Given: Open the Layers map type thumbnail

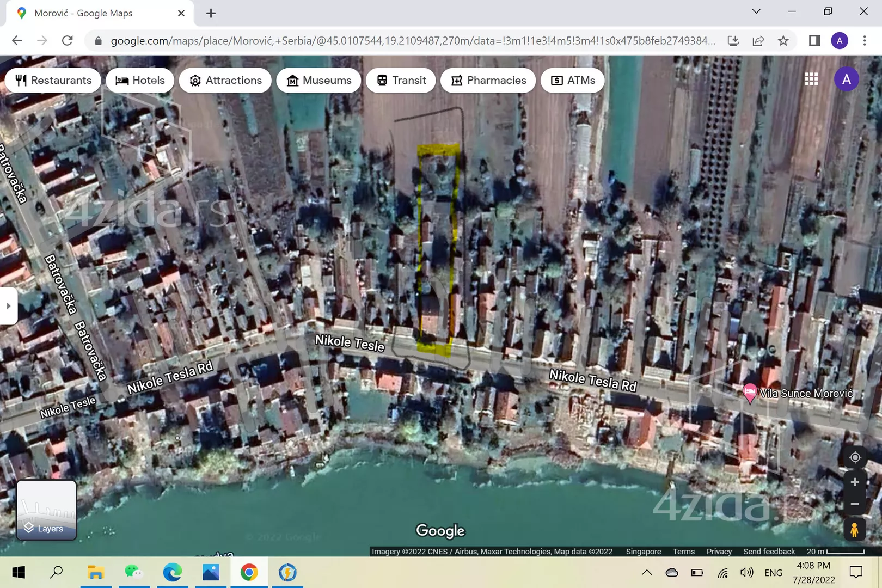Looking at the screenshot, I should pyautogui.click(x=47, y=510).
